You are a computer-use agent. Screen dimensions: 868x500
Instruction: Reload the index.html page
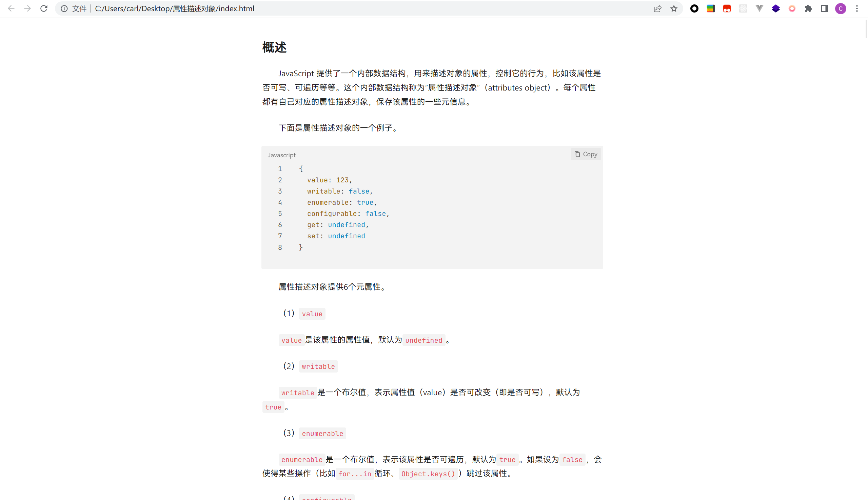(x=44, y=8)
